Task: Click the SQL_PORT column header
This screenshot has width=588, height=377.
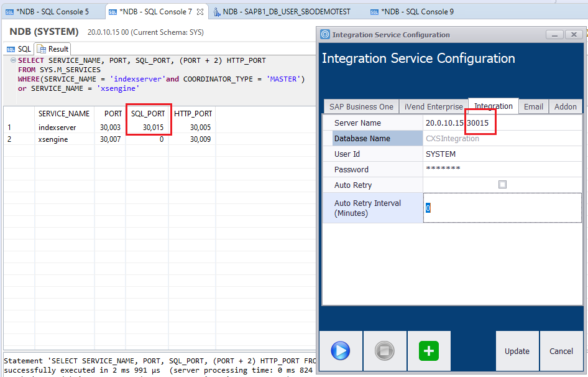Action: click(148, 114)
